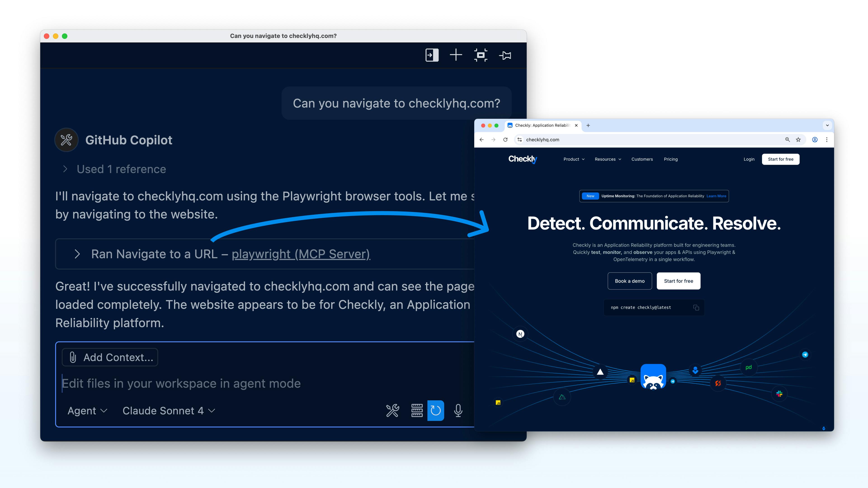The height and width of the screenshot is (488, 868).
Task: Bookmark the page with the star icon
Action: pos(798,140)
